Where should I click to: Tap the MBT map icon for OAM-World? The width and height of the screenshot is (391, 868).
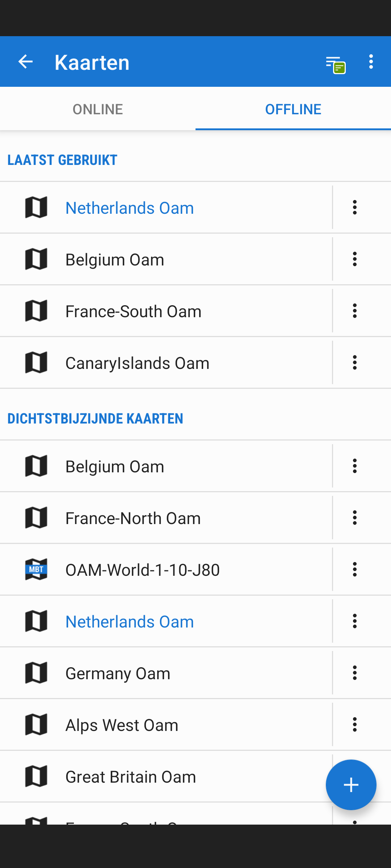point(36,570)
